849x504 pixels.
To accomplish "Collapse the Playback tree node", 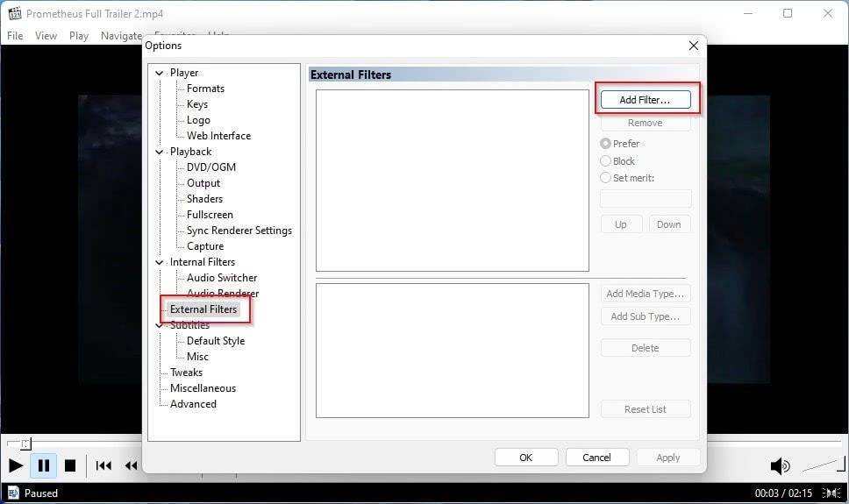I will tap(160, 152).
